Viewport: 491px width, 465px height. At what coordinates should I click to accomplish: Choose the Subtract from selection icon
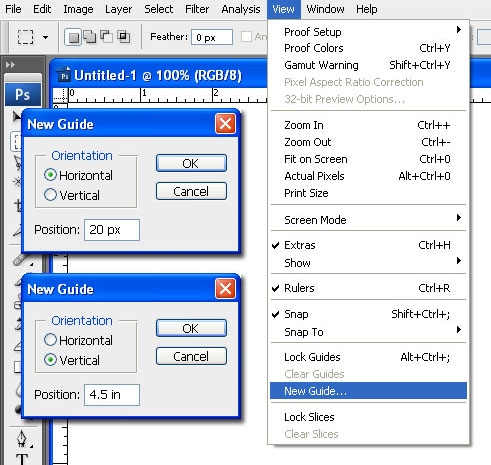(x=106, y=36)
